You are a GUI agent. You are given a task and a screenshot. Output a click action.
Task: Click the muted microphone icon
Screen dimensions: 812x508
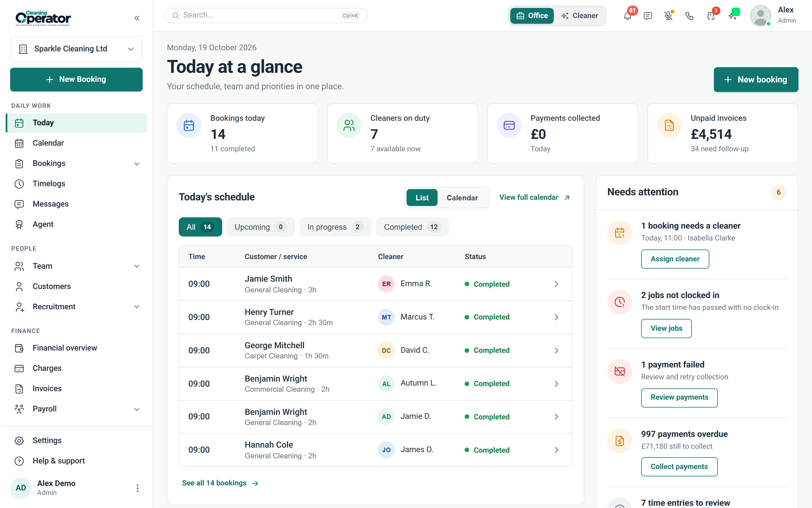tap(668, 16)
